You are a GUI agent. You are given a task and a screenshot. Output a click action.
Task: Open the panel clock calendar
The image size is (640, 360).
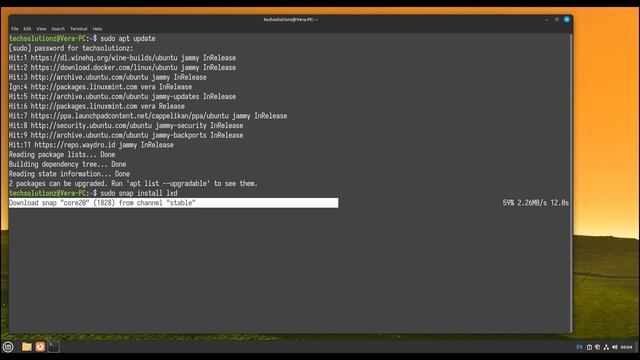[627, 347]
